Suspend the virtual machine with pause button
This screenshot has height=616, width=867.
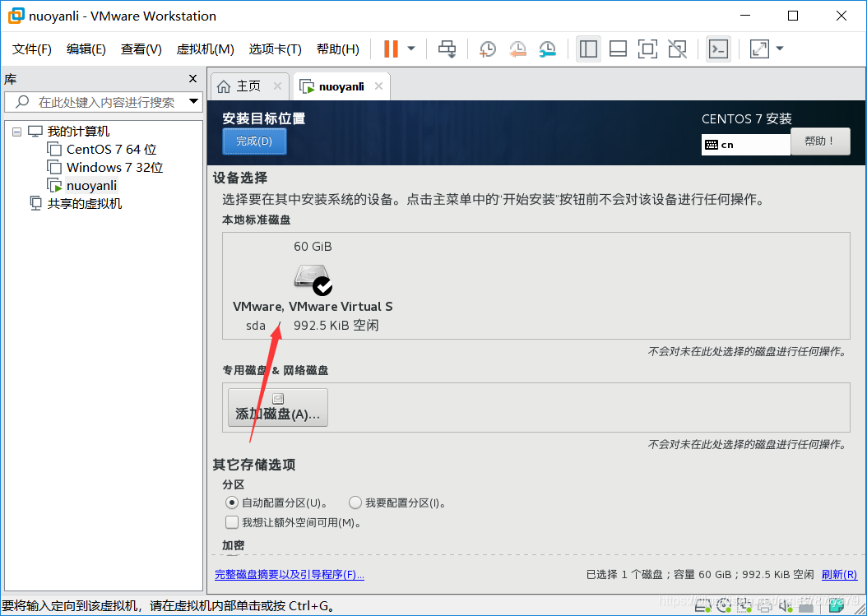(391, 49)
